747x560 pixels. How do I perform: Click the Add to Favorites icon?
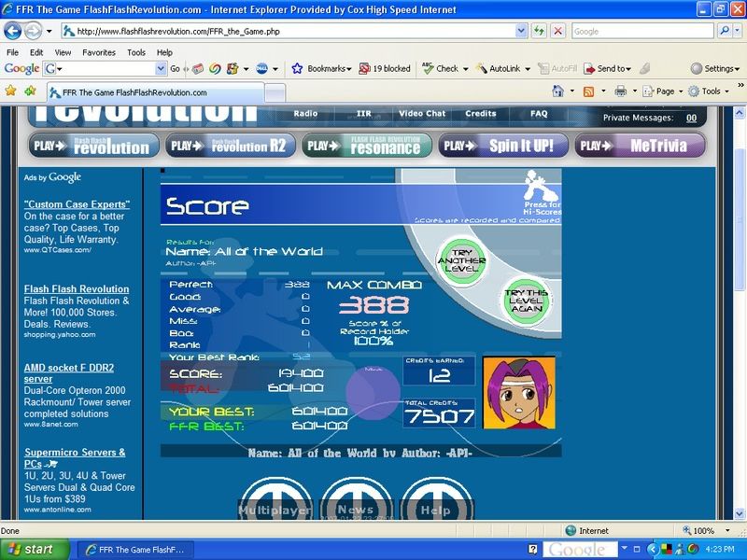click(x=31, y=91)
